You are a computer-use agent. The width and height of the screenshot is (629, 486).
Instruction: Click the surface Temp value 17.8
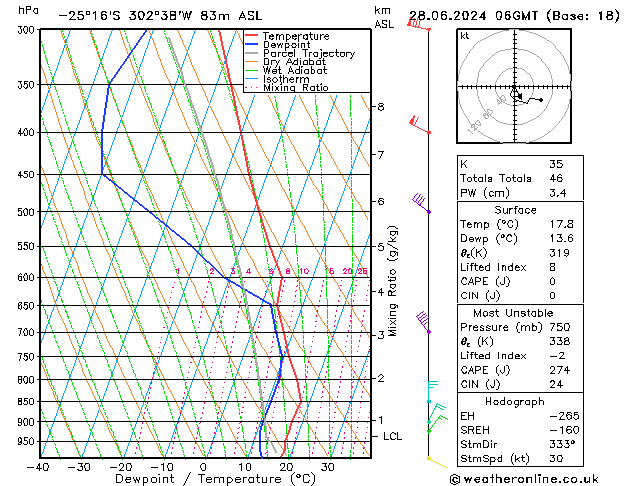click(561, 224)
